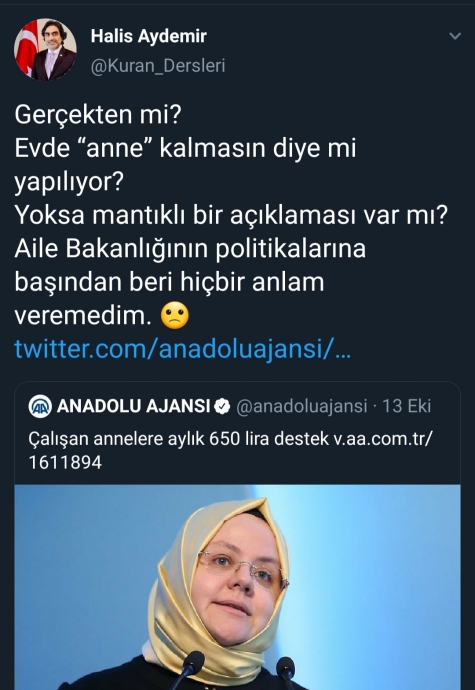Select the 'Çalışan annelere aylık 650 lira' headline
This screenshot has width=475, height=690.
point(178,439)
